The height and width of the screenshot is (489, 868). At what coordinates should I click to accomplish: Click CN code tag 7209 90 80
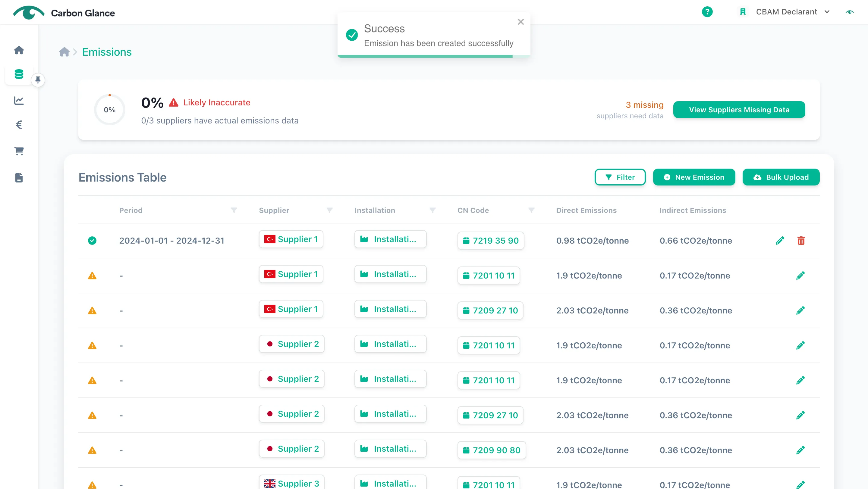coord(492,450)
